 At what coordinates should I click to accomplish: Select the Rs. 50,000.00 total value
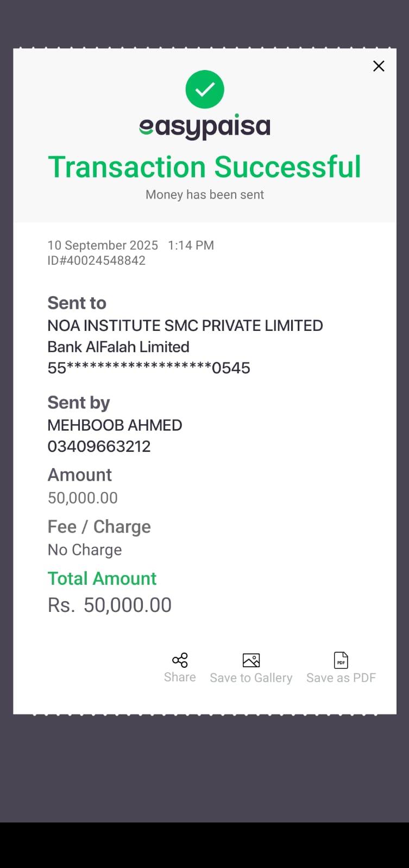click(110, 605)
